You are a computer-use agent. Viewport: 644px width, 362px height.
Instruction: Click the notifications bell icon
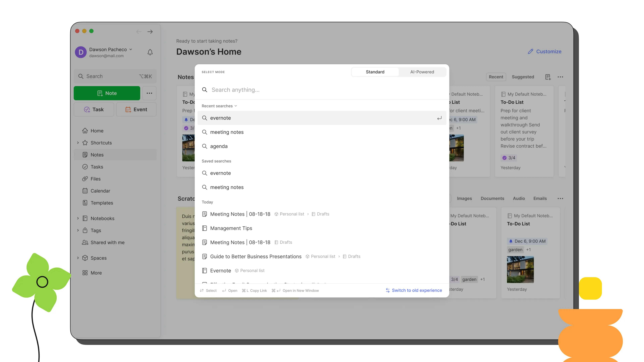(x=150, y=52)
